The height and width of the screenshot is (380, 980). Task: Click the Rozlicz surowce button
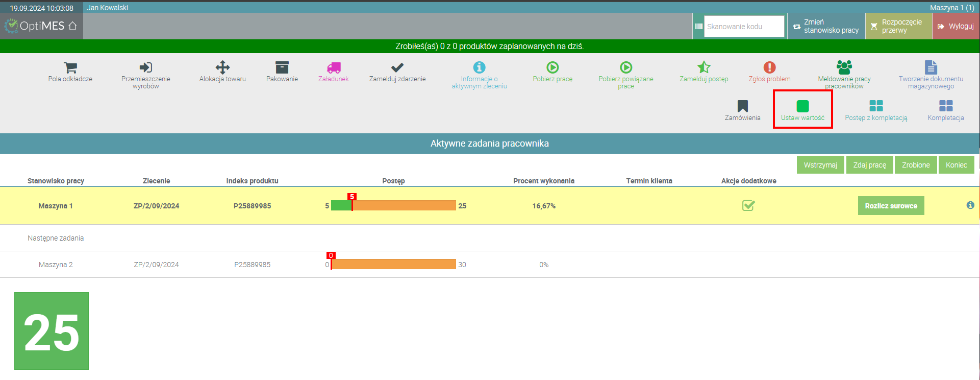coord(891,206)
